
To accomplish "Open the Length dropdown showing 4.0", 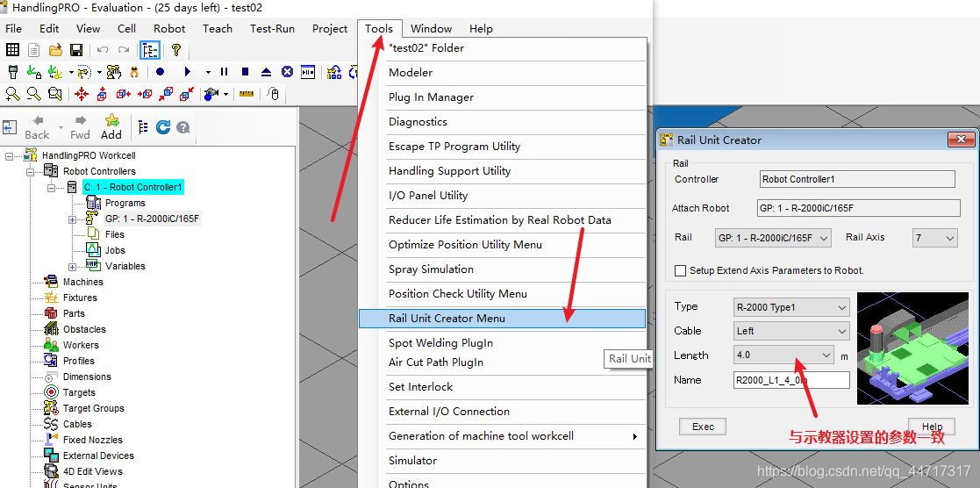I will click(x=783, y=355).
